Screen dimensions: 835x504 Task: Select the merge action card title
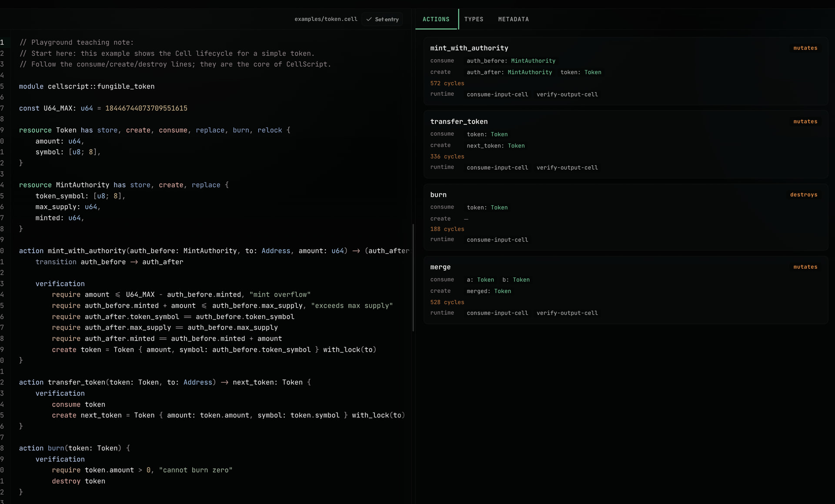440,267
